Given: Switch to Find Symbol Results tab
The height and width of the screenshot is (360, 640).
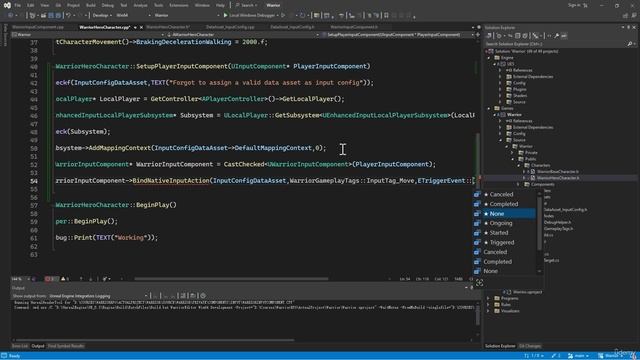Looking at the screenshot, I should click(66, 346).
